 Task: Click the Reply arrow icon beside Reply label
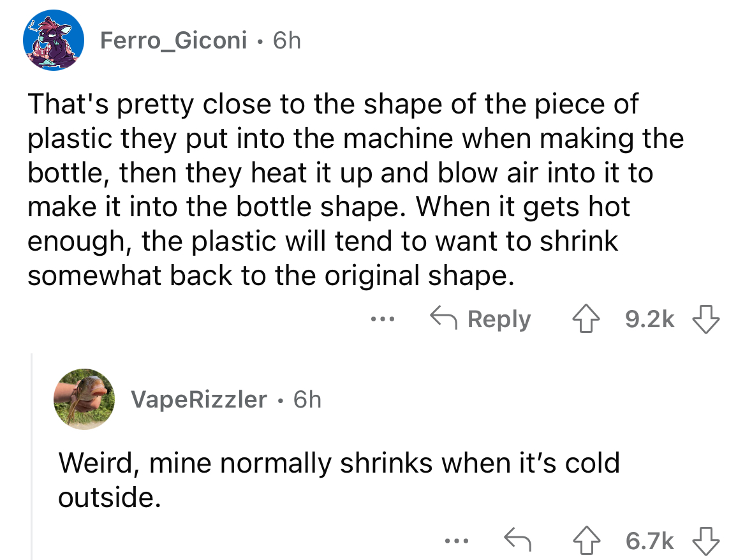pyautogui.click(x=443, y=317)
